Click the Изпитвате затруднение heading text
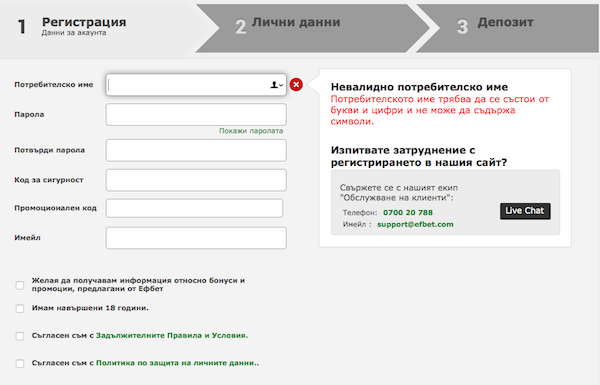Viewport: 600px width, 385px height. (419, 156)
